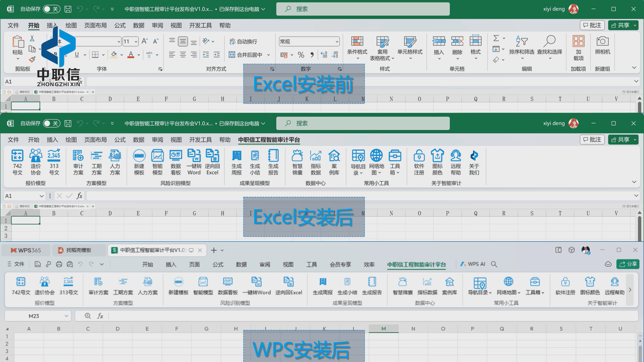The height and width of the screenshot is (362, 644).
Task: Launch 智慧锦囊 in the 数据中心 group
Action: point(297,163)
